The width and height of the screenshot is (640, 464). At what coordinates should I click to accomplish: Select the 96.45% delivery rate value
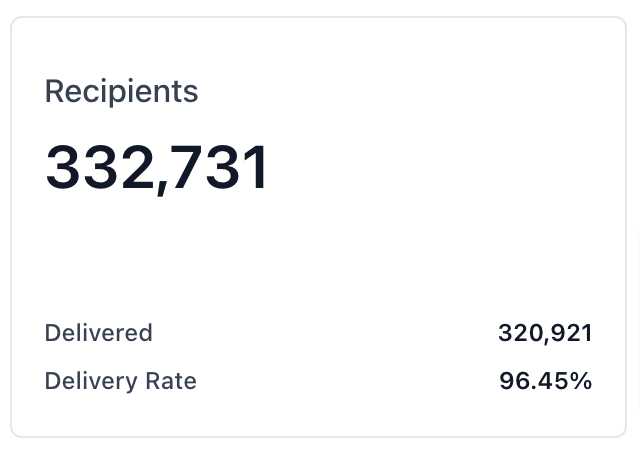click(x=545, y=381)
